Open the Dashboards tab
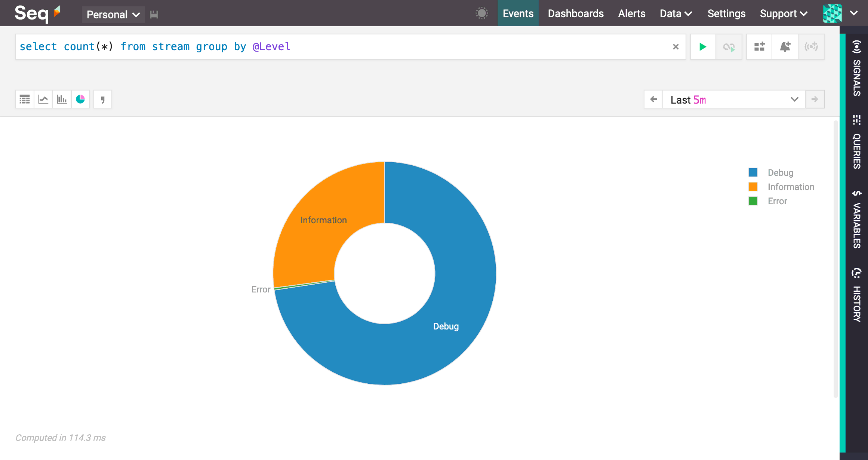868x460 pixels. (x=576, y=13)
